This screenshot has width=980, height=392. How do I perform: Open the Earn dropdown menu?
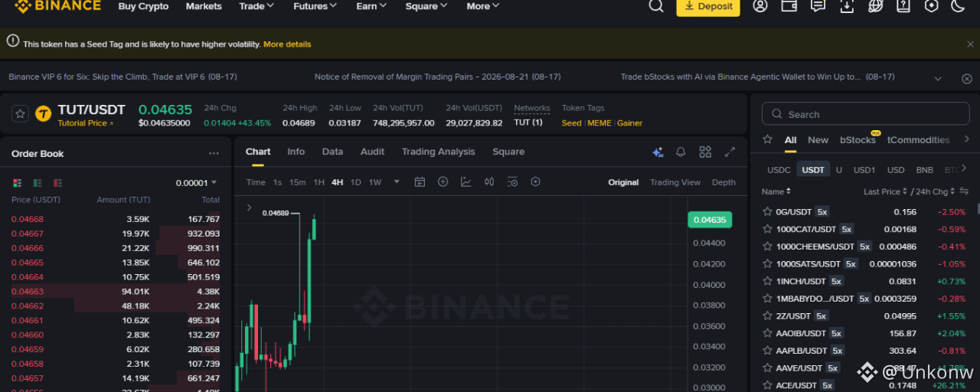click(x=372, y=6)
